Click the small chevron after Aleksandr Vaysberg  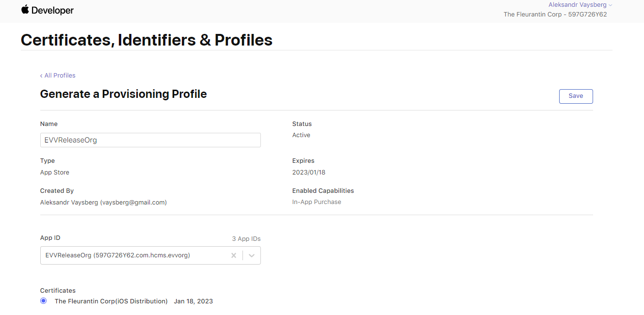pyautogui.click(x=611, y=5)
